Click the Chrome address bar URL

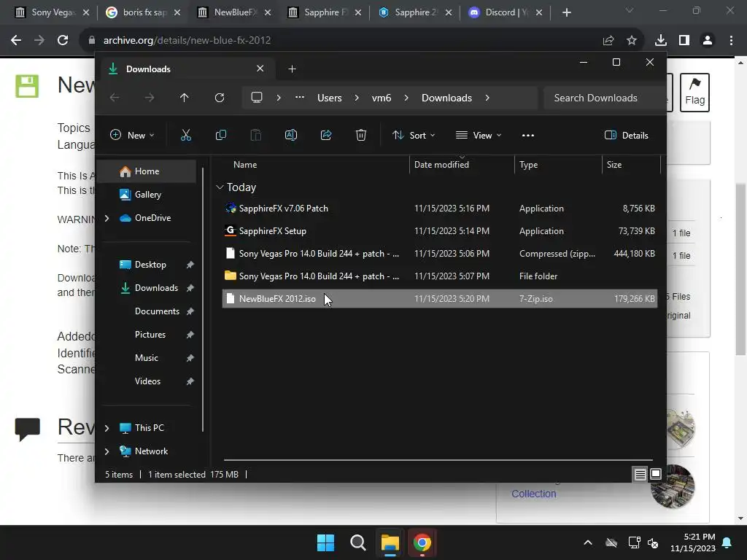pyautogui.click(x=187, y=41)
